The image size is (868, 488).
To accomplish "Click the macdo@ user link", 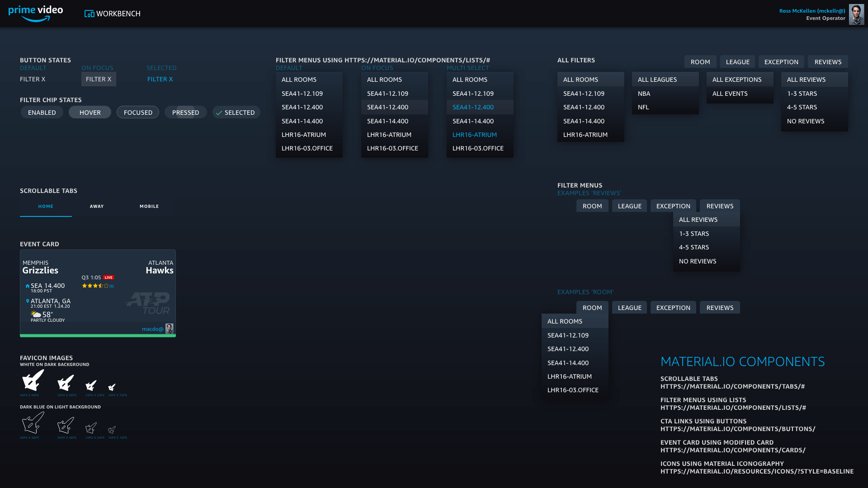I will tap(153, 329).
